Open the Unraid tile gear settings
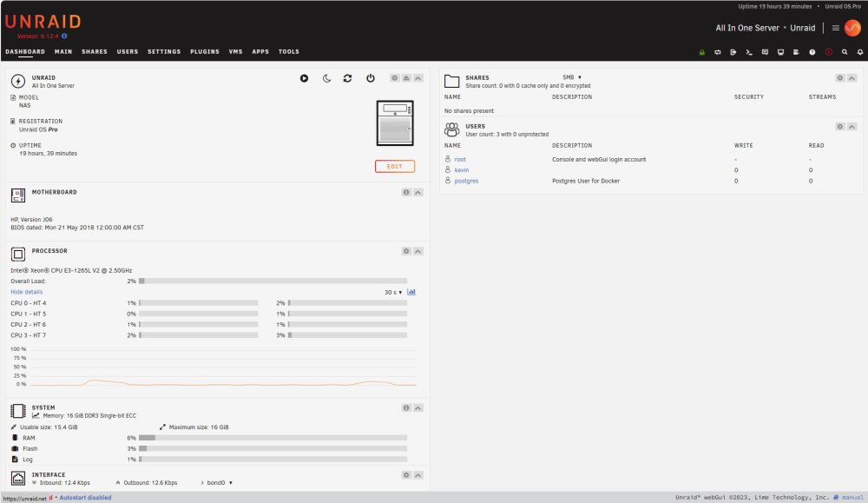868x503 pixels. 395,78
